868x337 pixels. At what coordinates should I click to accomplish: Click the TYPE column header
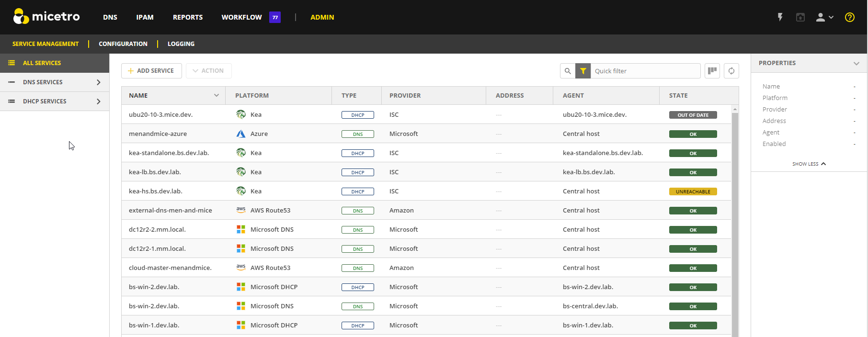(356, 95)
